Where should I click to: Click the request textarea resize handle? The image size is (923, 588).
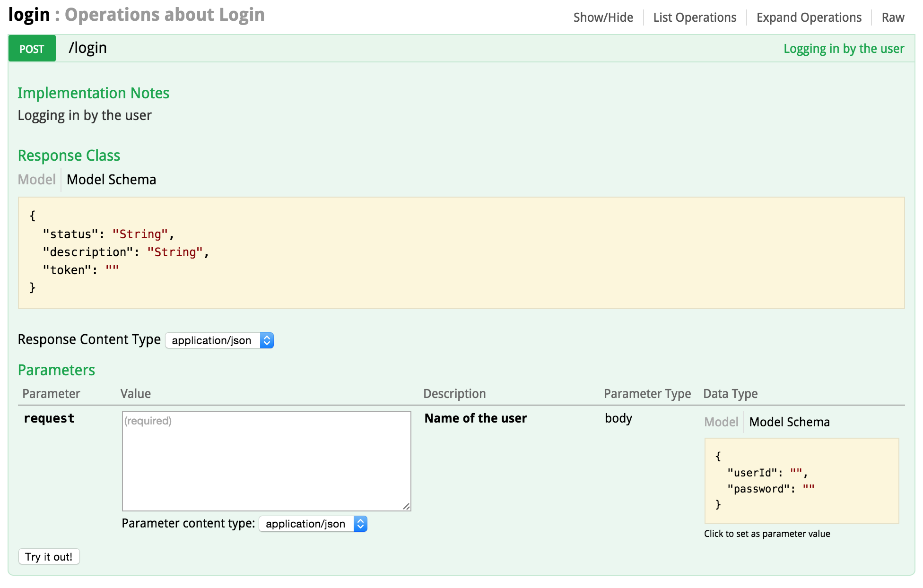tap(407, 506)
